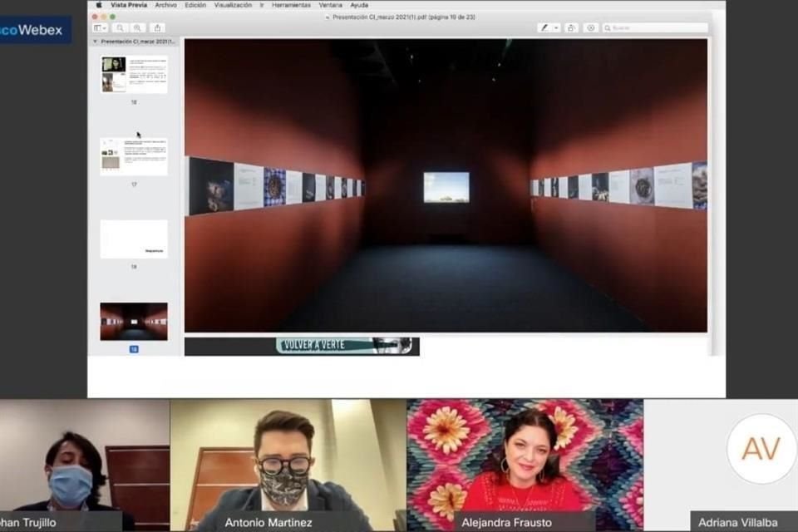Open the Apple menu
Viewport: 798px width, 532px height.
coord(99,5)
